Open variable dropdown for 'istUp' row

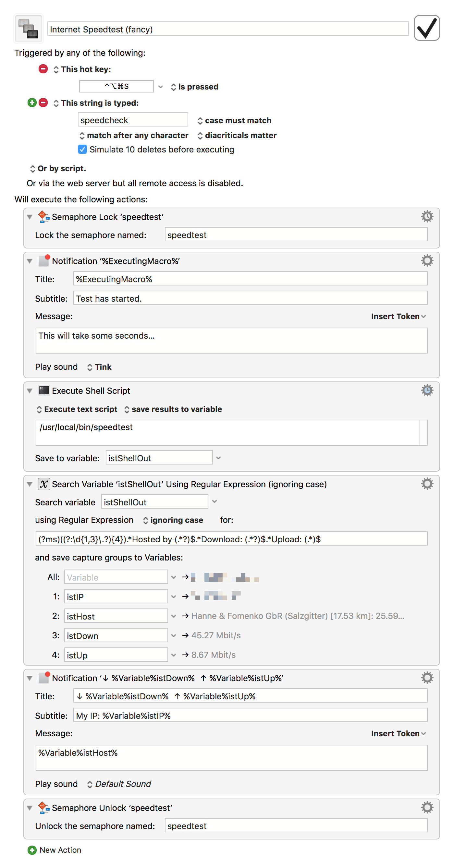click(174, 655)
